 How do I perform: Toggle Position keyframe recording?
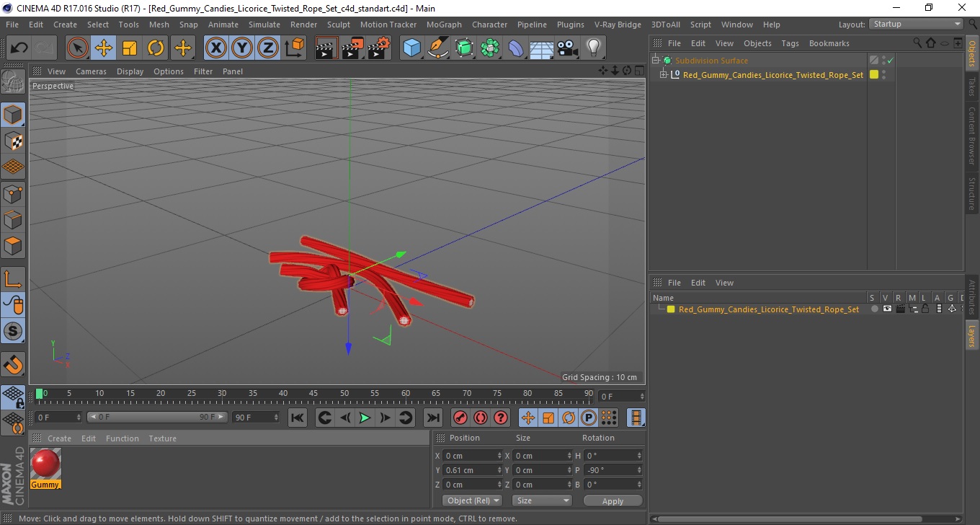528,418
